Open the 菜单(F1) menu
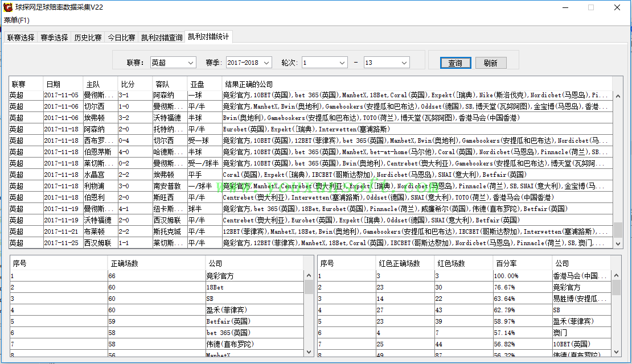 pyautogui.click(x=17, y=20)
